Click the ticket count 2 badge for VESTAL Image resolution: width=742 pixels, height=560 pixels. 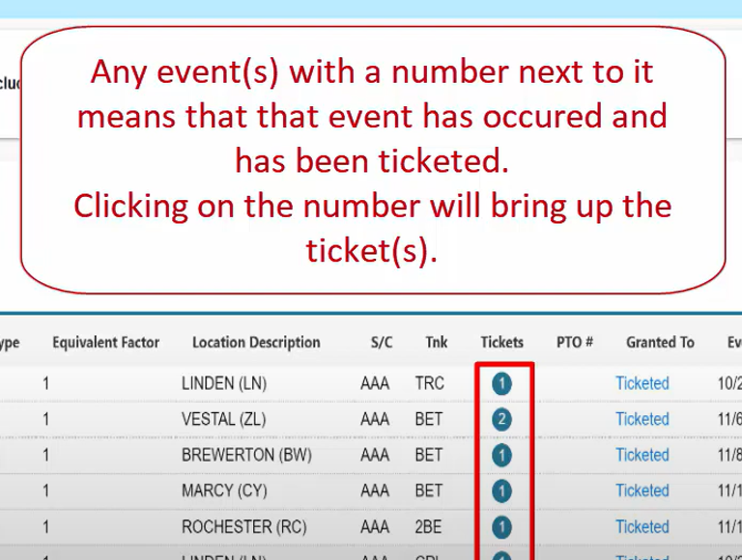pos(501,419)
